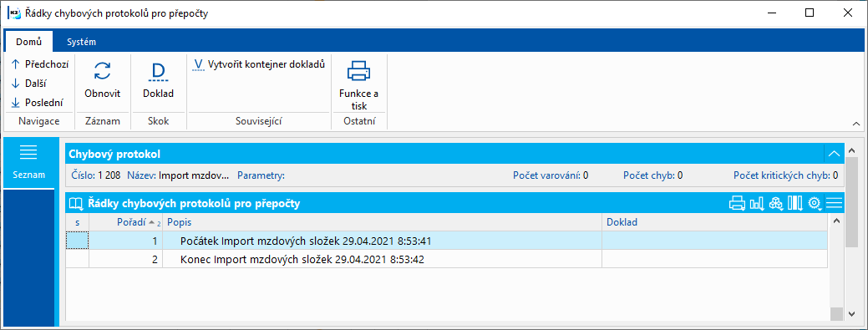Switch to the Domů ribbon tab

(28, 42)
